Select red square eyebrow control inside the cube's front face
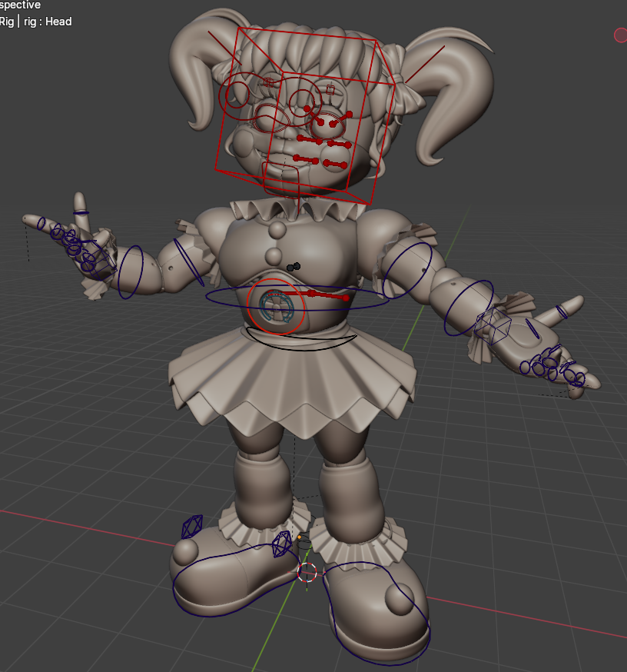 330,89
